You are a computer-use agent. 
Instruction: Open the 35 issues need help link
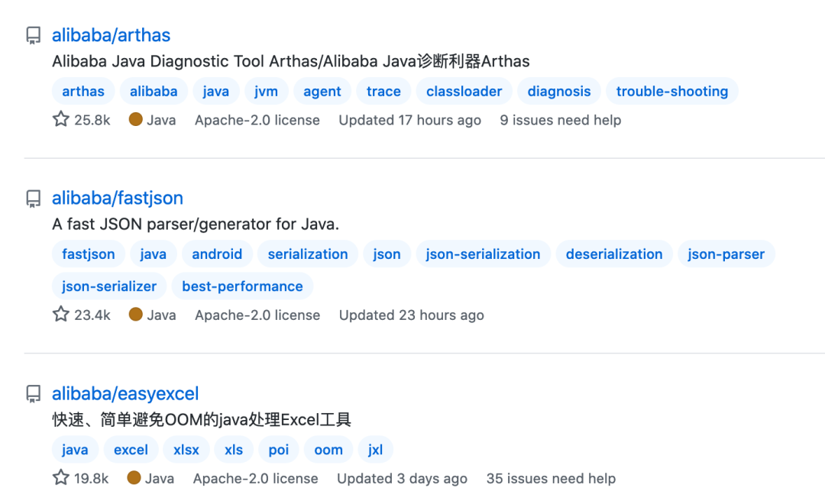551,479
